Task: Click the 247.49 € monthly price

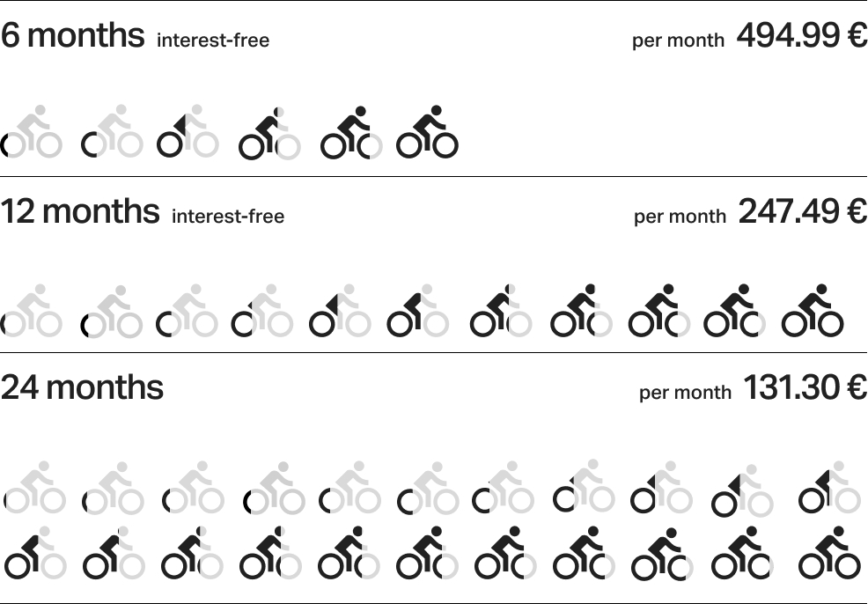Action: (802, 212)
